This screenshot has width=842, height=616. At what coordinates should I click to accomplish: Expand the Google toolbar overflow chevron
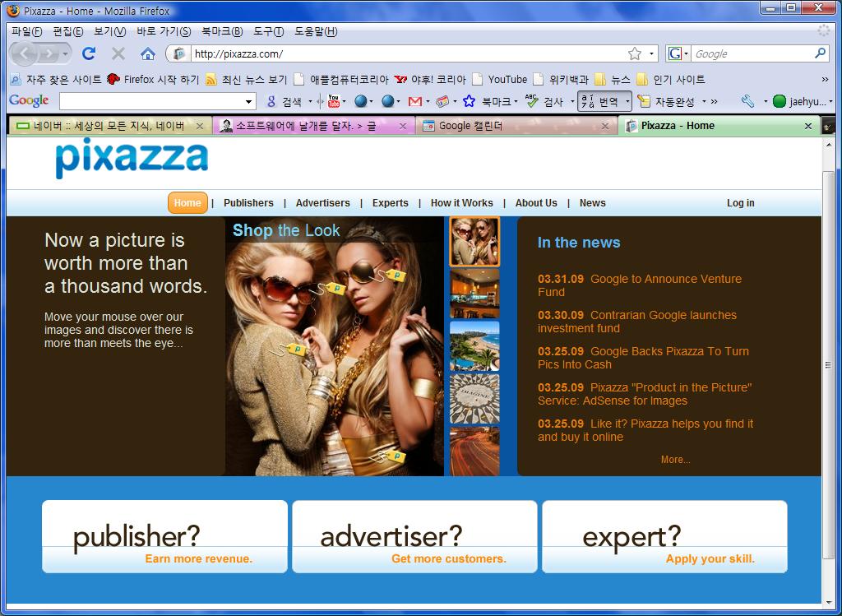(x=714, y=101)
